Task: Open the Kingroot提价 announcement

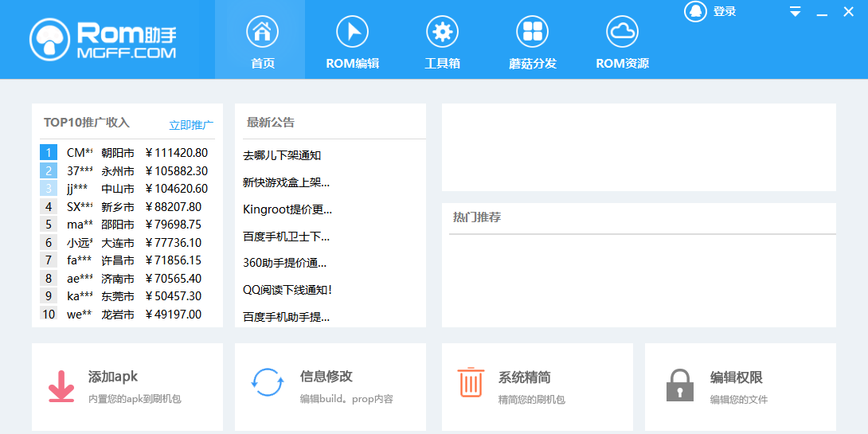Action: [287, 209]
